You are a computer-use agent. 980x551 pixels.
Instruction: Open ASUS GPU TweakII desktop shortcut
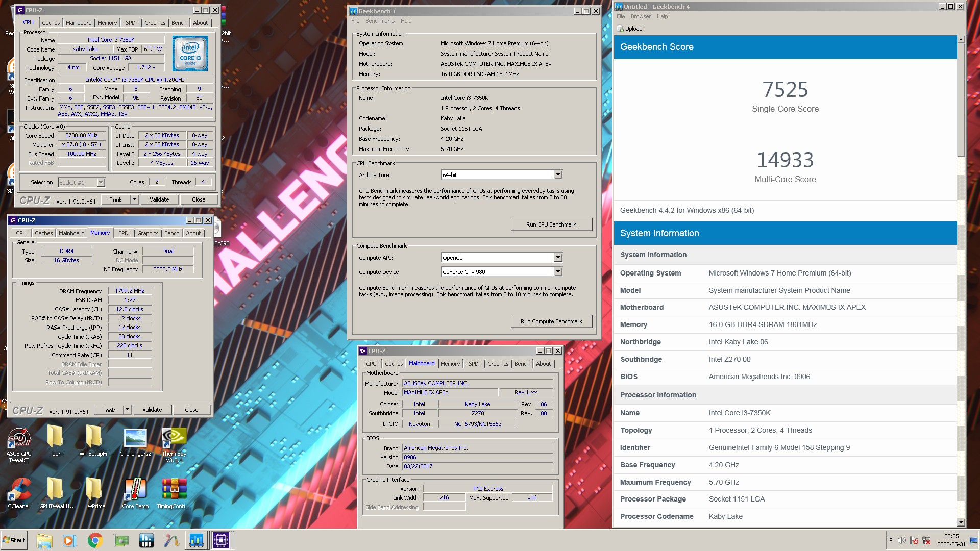pyautogui.click(x=19, y=444)
